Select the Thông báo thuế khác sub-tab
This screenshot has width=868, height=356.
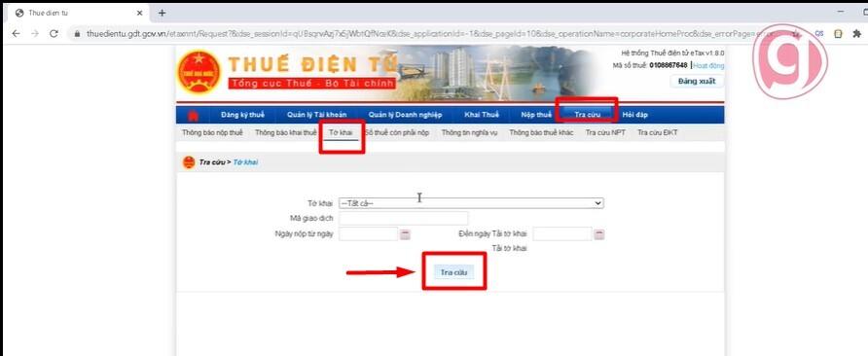[541, 133]
